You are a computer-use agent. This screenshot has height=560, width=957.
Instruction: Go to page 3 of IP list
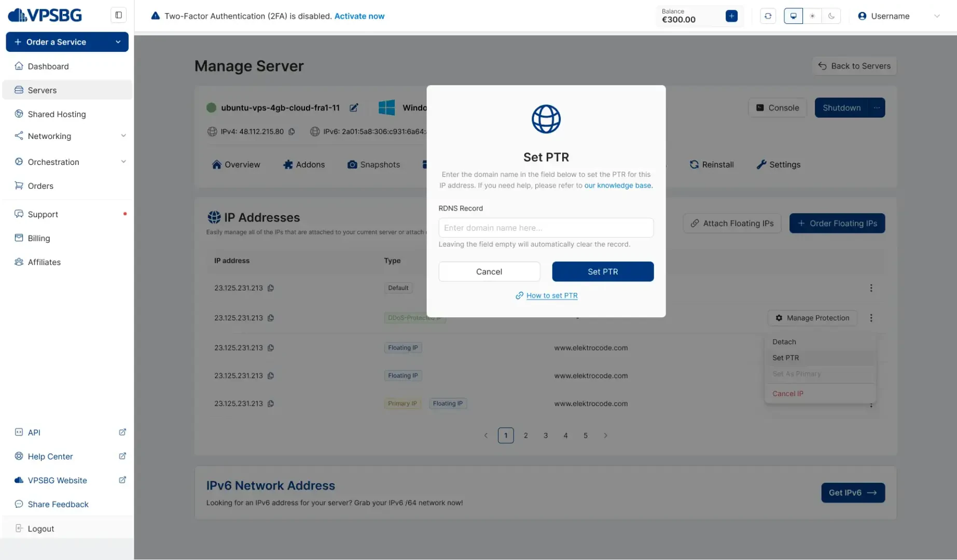pyautogui.click(x=545, y=436)
